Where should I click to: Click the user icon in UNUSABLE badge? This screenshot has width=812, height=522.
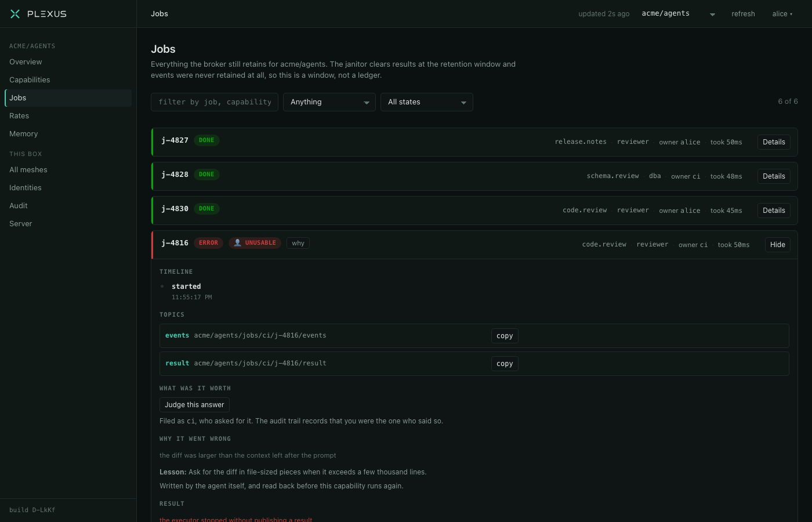pyautogui.click(x=237, y=243)
